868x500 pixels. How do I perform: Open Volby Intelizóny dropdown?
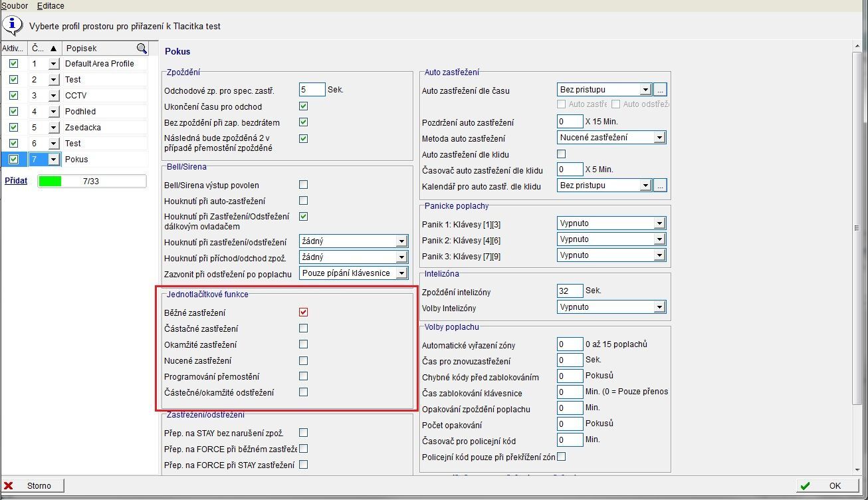(x=659, y=307)
